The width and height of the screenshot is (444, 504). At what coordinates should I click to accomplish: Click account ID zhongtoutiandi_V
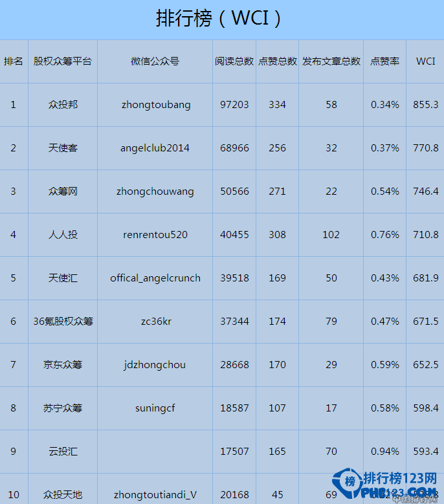tap(155, 495)
